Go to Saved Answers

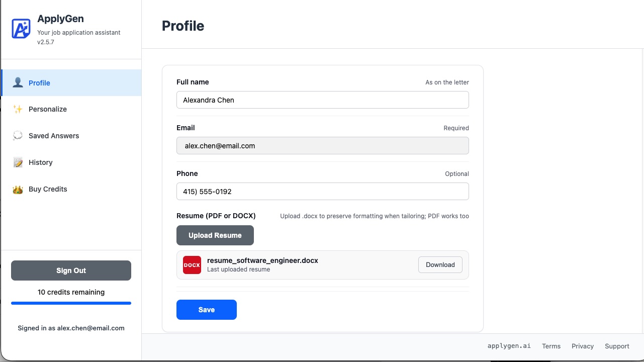(x=71, y=136)
